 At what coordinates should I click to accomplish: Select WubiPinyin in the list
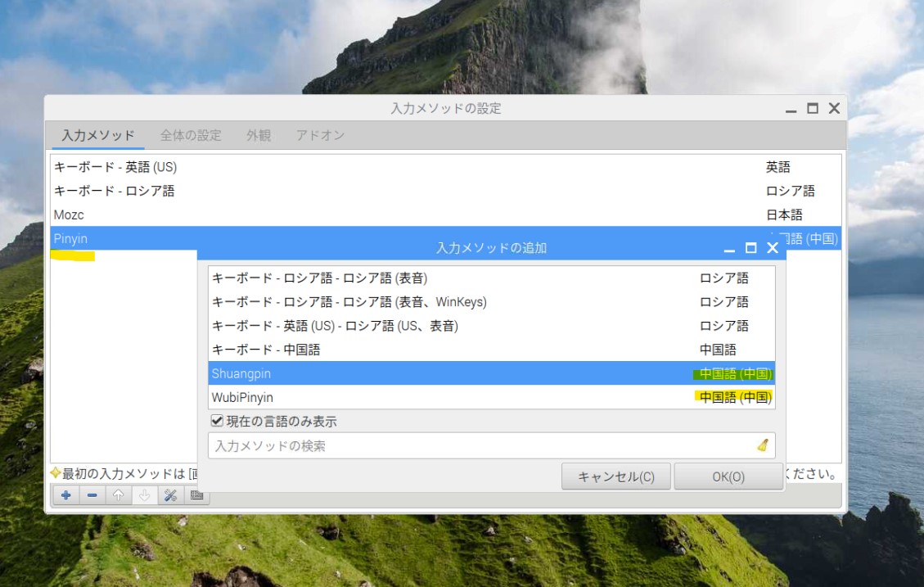(x=243, y=398)
